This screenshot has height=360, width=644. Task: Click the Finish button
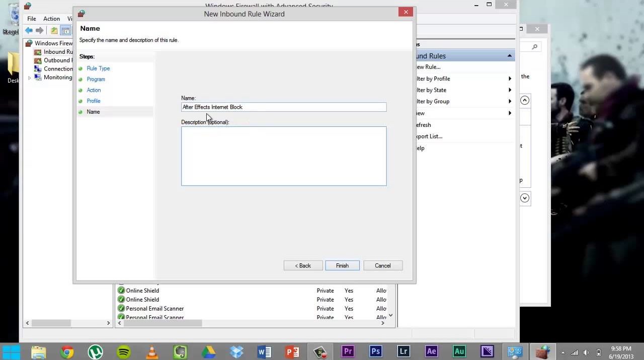pyautogui.click(x=342, y=265)
